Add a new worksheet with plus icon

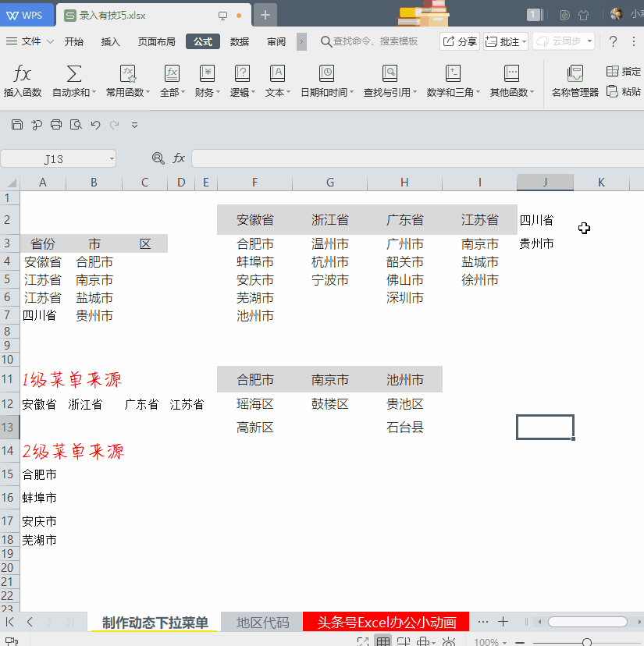point(503,622)
